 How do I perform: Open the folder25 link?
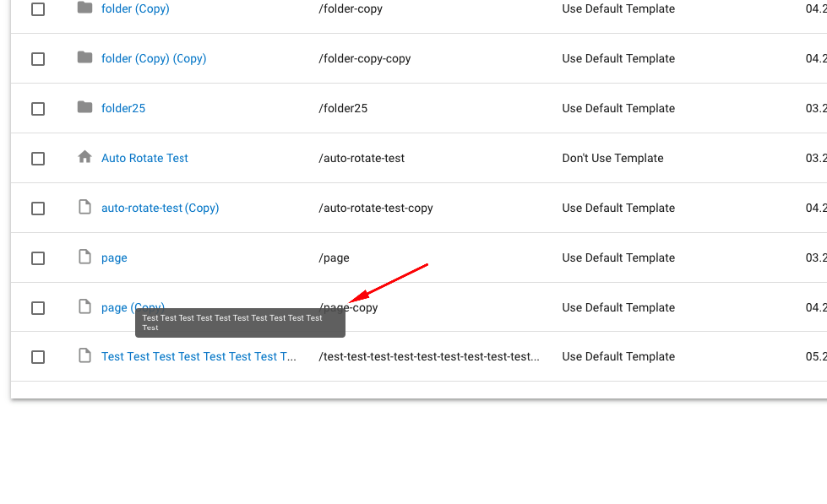123,109
